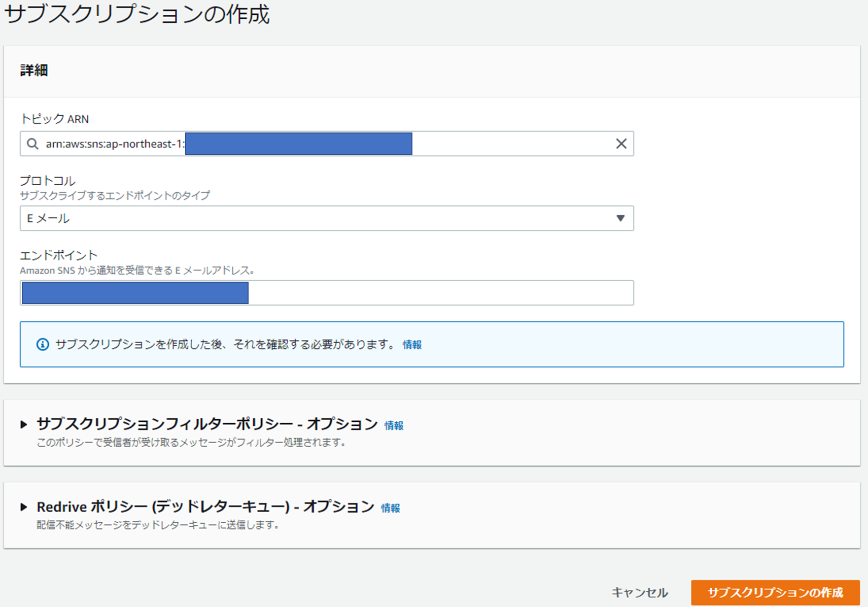This screenshot has height=607, width=868.
Task: Open 情報 link next to Redrive ポリシー
Action: (x=390, y=508)
